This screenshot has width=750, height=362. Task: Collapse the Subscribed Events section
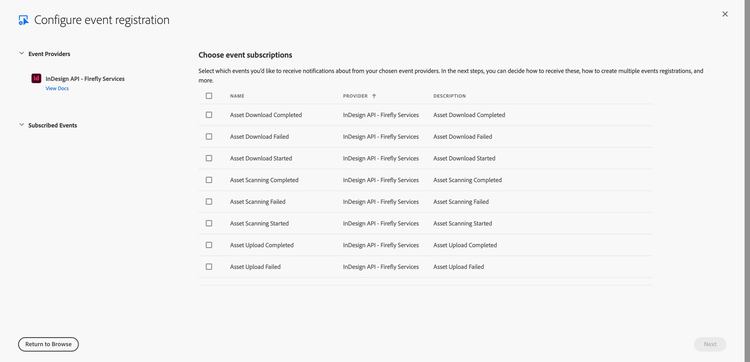point(22,125)
